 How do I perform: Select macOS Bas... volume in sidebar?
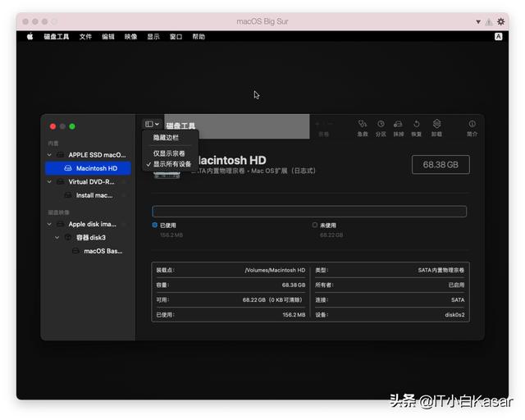tap(88, 251)
